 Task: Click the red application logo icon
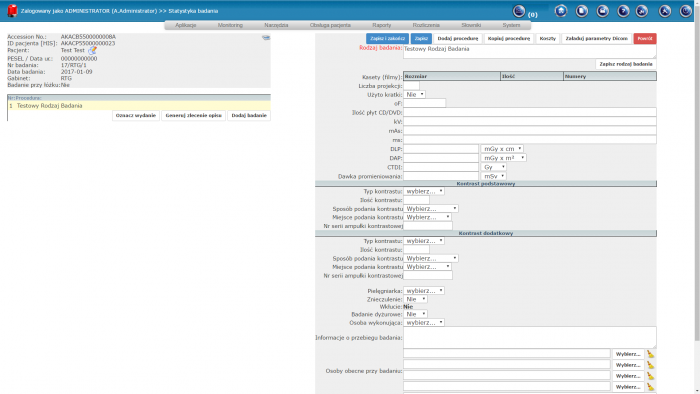(12, 11)
